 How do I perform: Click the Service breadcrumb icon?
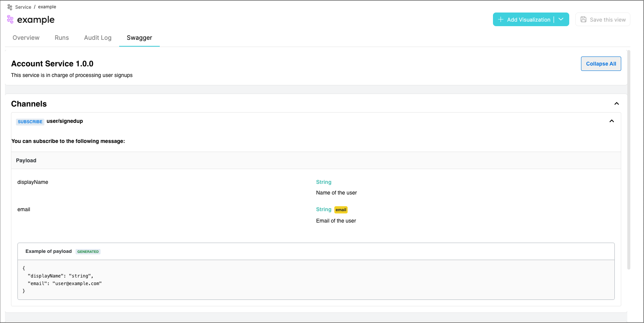pos(10,7)
